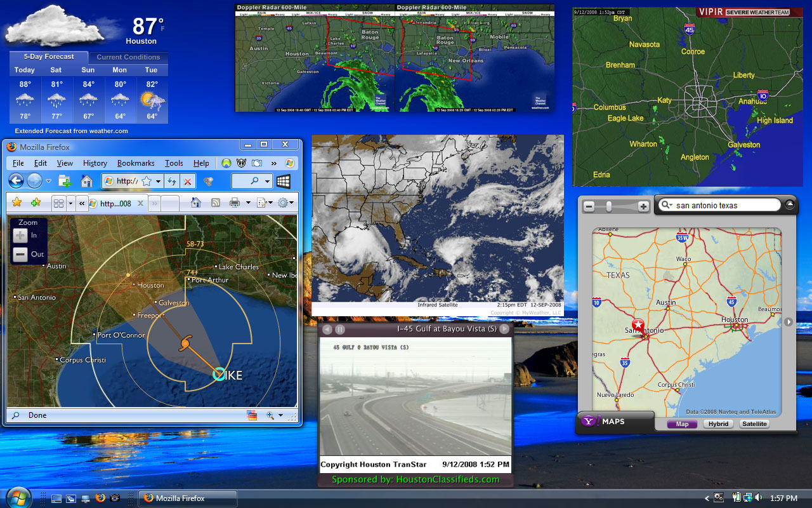Click the add-to-favorites star plus icon
Viewport: 812px width, 508px height.
(36, 203)
